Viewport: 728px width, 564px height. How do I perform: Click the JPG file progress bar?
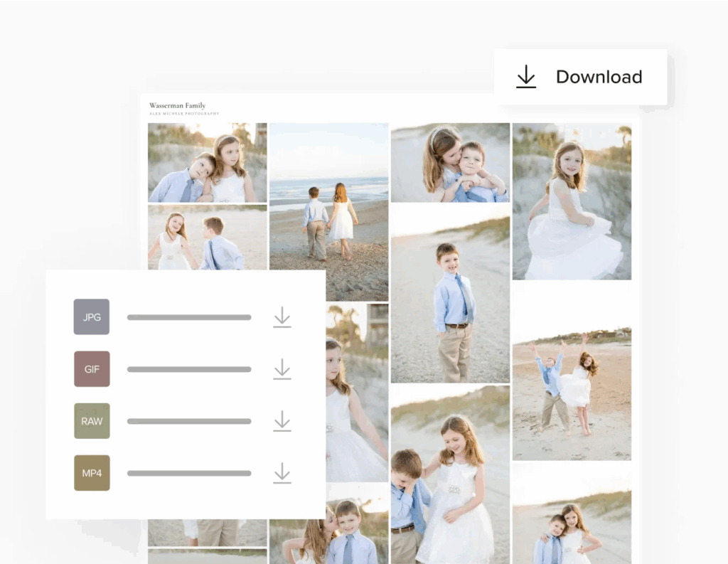189,317
